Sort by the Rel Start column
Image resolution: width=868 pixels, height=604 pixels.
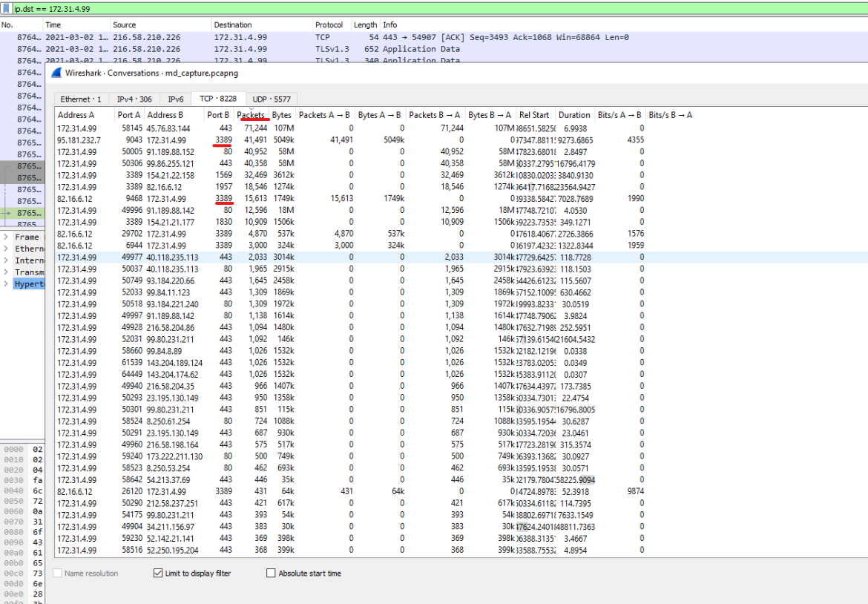tap(534, 115)
